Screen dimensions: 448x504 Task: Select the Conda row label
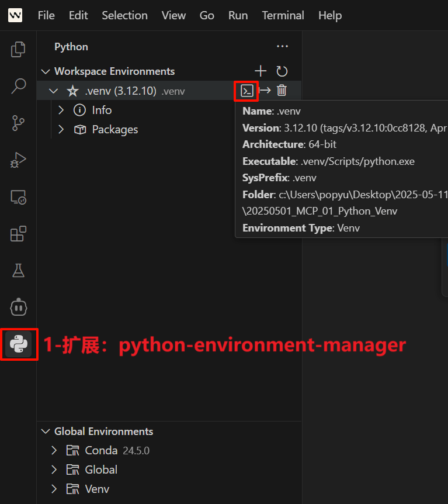[101, 451]
